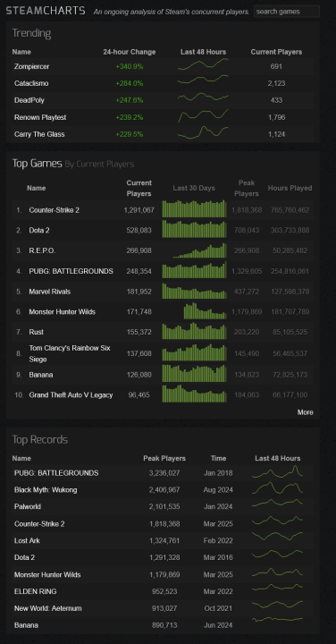Open the Renown Playtest game link
The image size is (336, 644).
pyautogui.click(x=40, y=117)
